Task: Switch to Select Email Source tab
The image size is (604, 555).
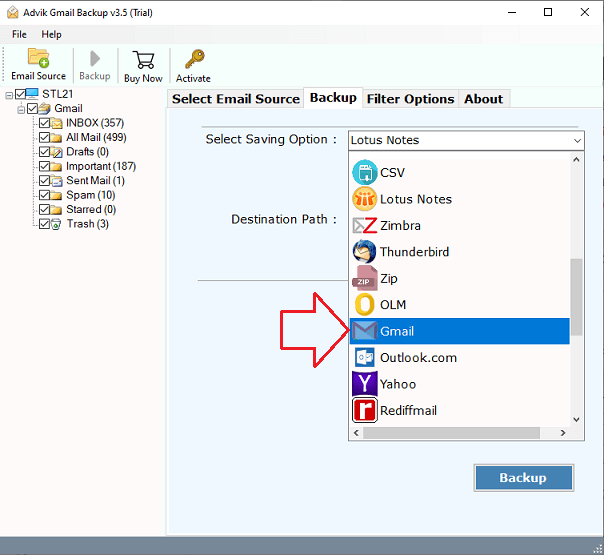Action: tap(236, 99)
